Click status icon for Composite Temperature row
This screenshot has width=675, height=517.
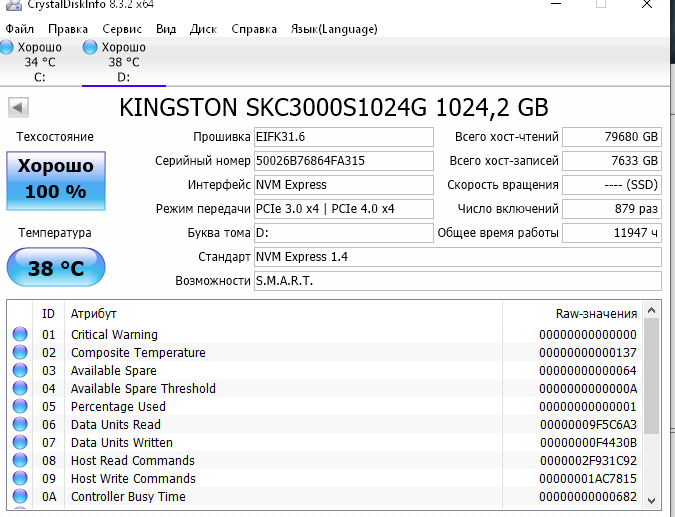click(20, 353)
